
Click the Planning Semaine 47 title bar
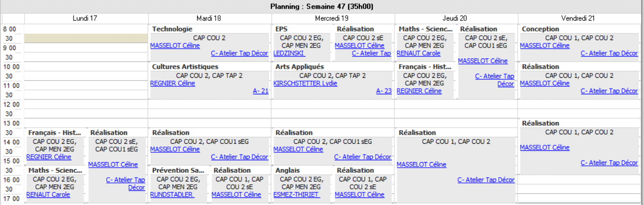coord(322,6)
